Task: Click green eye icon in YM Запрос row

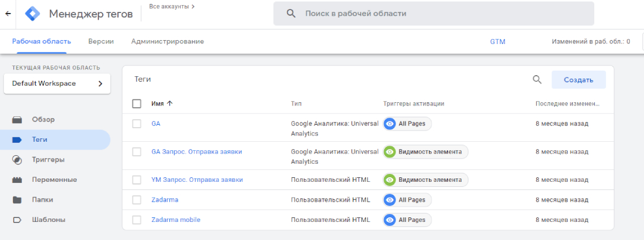Action: [389, 180]
